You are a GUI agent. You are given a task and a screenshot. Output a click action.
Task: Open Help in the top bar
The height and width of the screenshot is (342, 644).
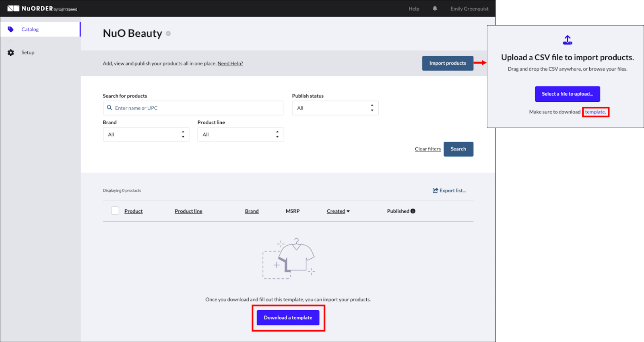[414, 9]
